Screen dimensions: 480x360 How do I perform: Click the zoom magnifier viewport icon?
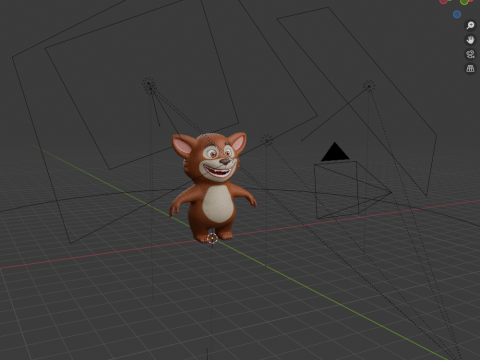pyautogui.click(x=470, y=25)
